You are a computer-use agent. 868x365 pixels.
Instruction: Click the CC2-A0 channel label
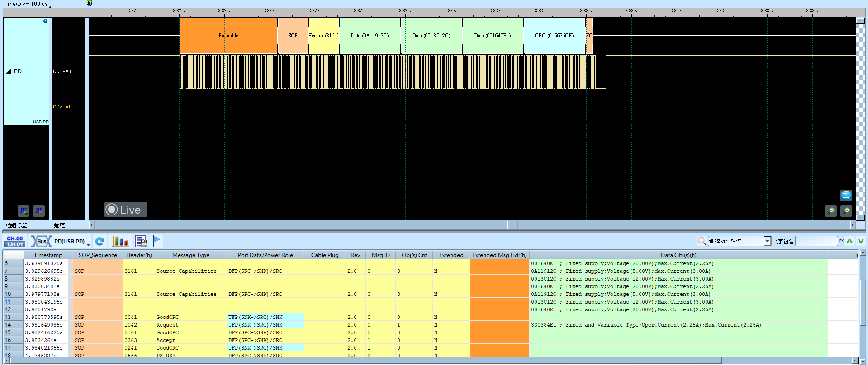click(62, 107)
